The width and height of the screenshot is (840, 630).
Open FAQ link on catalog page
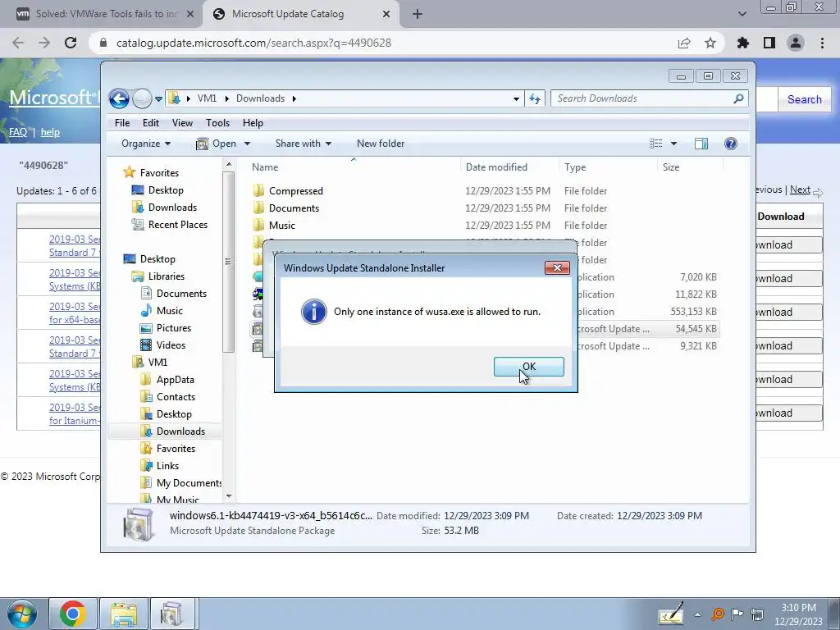[18, 132]
